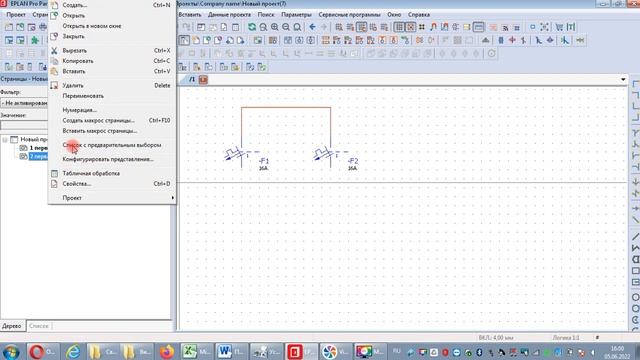Click the black triangle toolbar icon
Image resolution: width=640 pixels, height=360 pixels.
point(485,40)
